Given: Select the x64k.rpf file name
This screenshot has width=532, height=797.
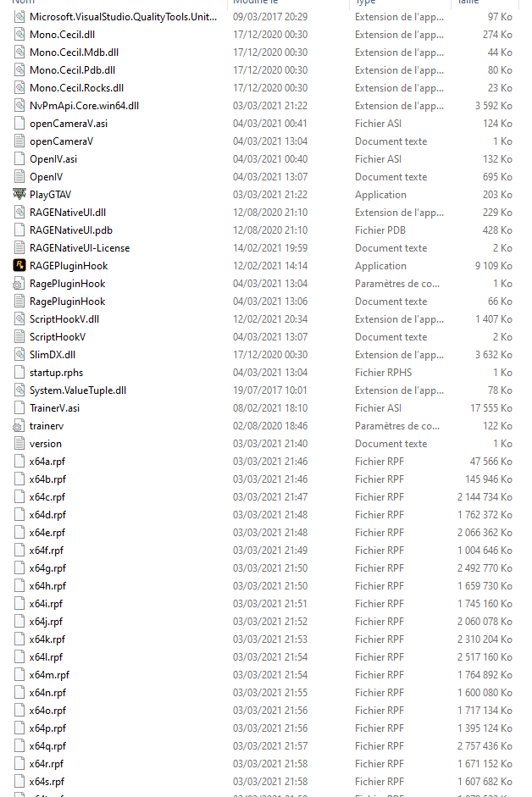Looking at the screenshot, I should pos(47,639).
